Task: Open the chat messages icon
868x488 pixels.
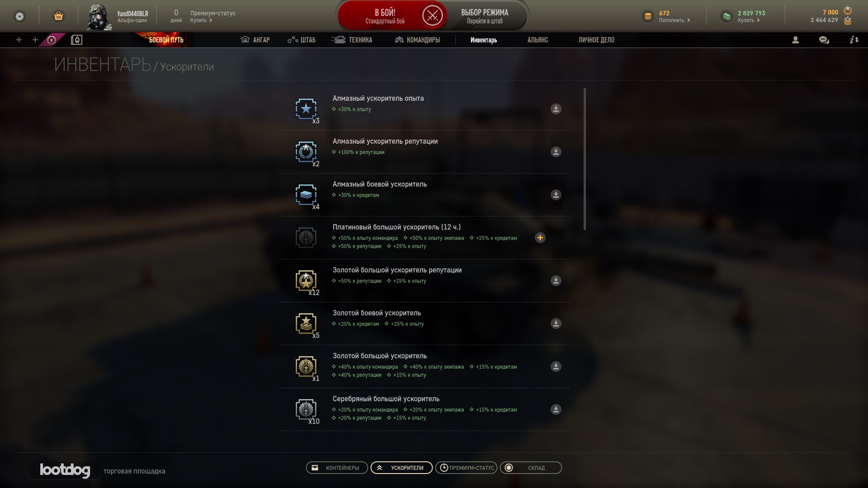Action: pyautogui.click(x=824, y=40)
